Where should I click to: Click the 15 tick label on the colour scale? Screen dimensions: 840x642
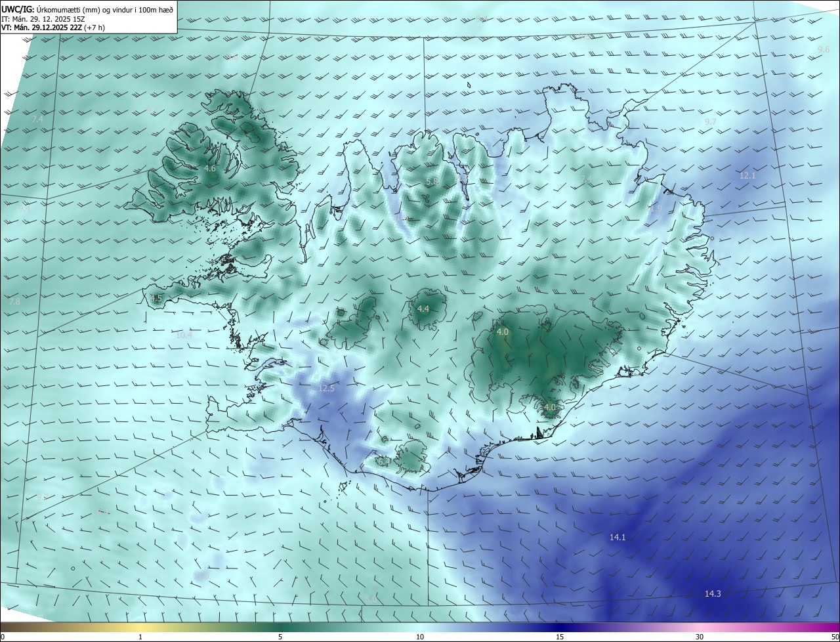point(560,637)
